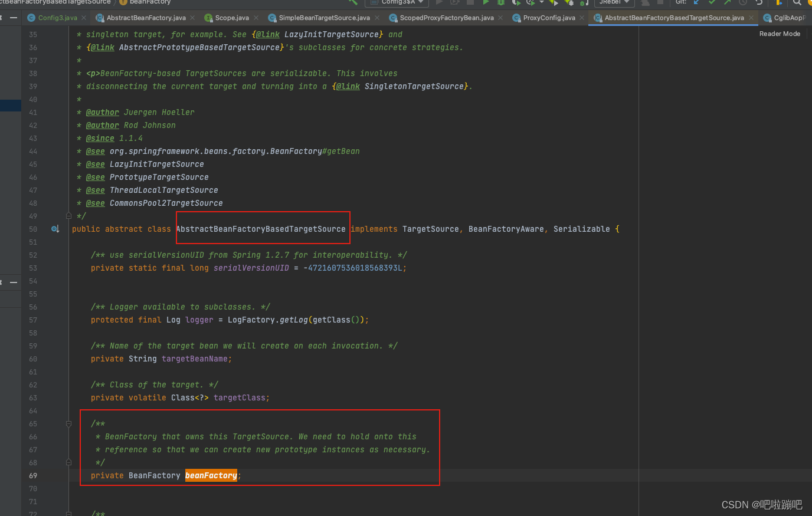Close the SimpleBeanTargetSource.java tab
The image size is (812, 516).
[x=377, y=18]
